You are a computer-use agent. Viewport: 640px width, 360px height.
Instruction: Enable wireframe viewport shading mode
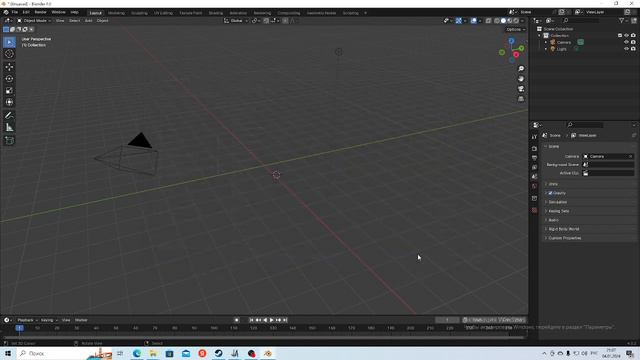(497, 20)
